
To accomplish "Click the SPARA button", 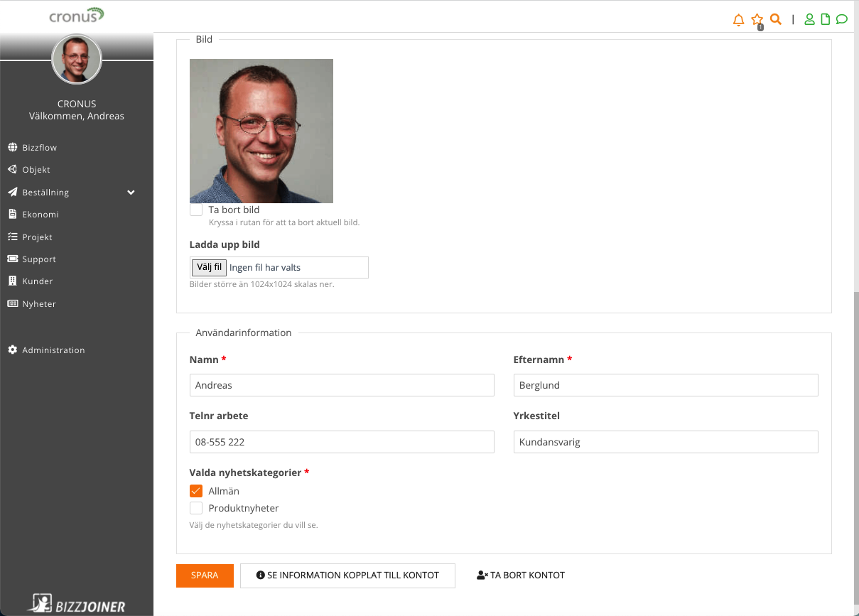I will tap(205, 576).
